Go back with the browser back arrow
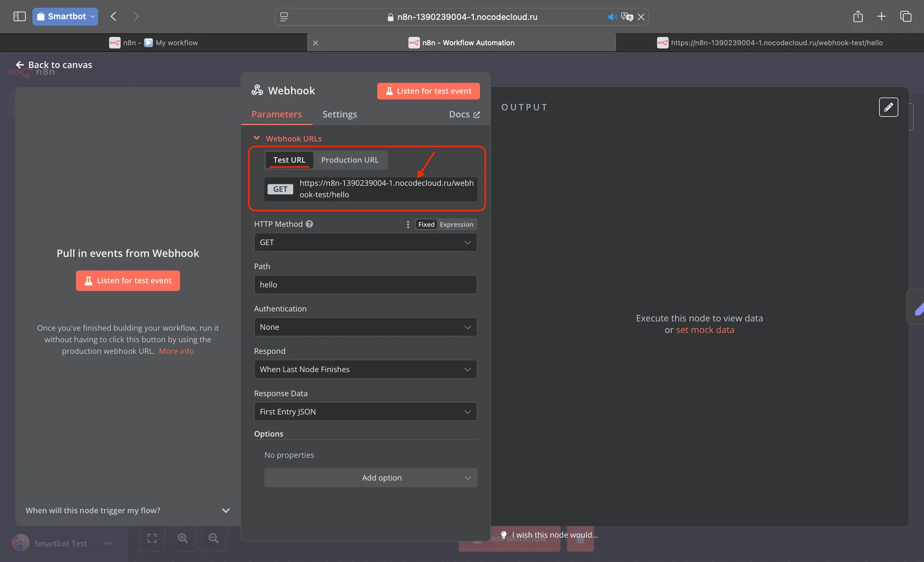The width and height of the screenshot is (924, 562). point(114,17)
